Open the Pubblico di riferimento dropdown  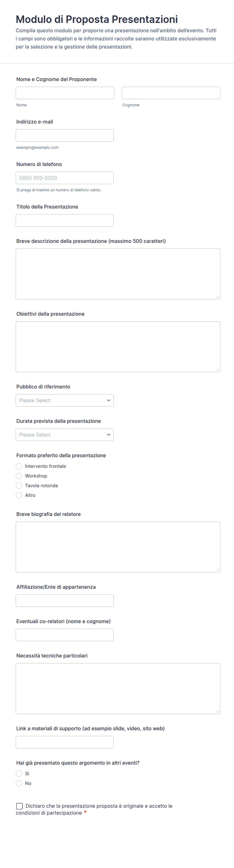coord(65,400)
